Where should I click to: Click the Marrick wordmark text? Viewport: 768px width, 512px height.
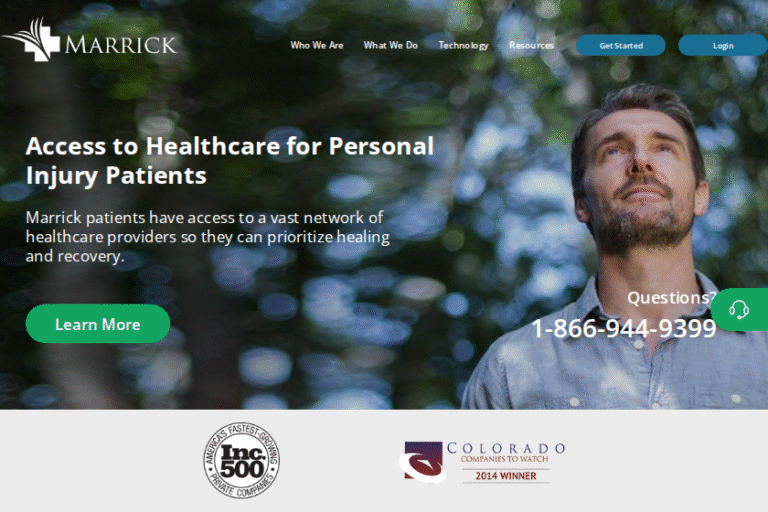[120, 45]
